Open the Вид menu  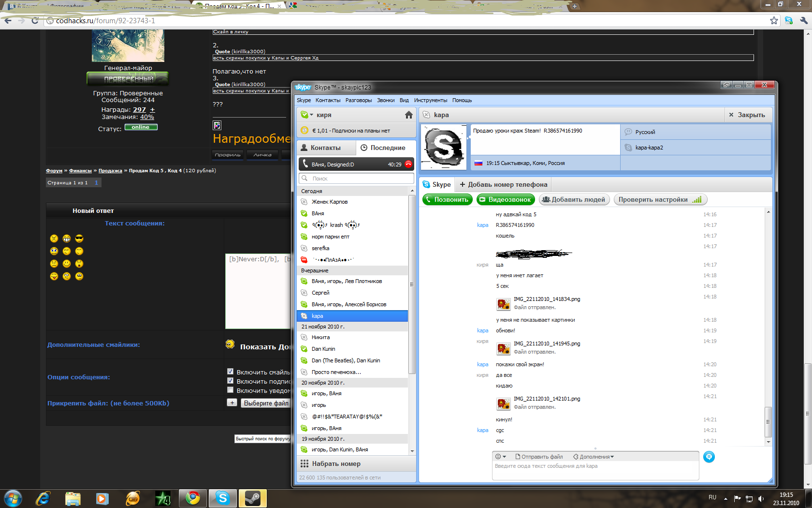pos(404,100)
